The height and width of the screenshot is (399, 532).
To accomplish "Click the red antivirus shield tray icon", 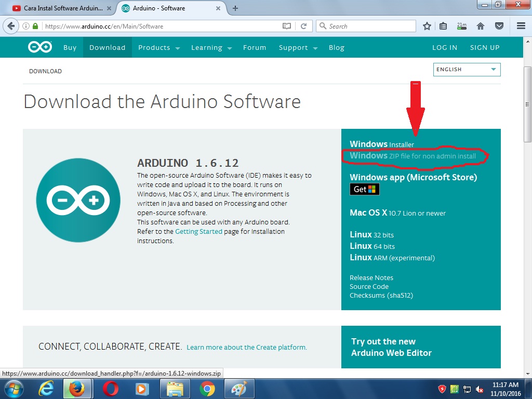I will click(442, 389).
